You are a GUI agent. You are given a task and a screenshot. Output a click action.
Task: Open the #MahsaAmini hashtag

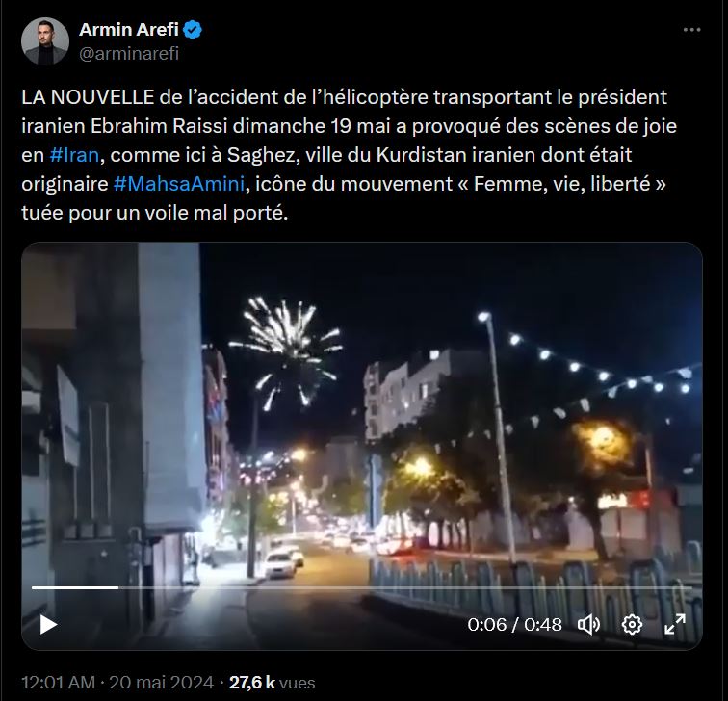[x=179, y=184]
